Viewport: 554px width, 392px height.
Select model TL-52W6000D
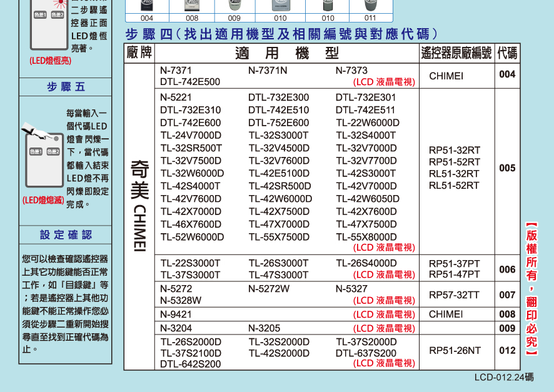[x=192, y=237]
